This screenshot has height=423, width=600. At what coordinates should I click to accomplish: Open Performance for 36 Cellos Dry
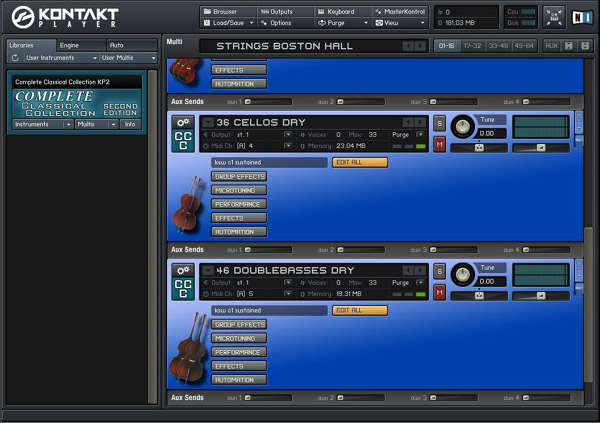tap(239, 204)
